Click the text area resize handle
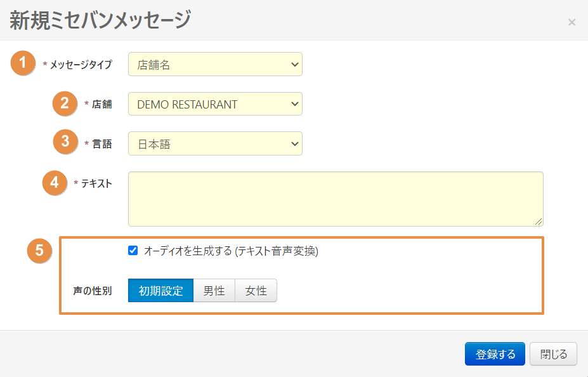Viewport: 588px width, 377px height. tap(539, 222)
